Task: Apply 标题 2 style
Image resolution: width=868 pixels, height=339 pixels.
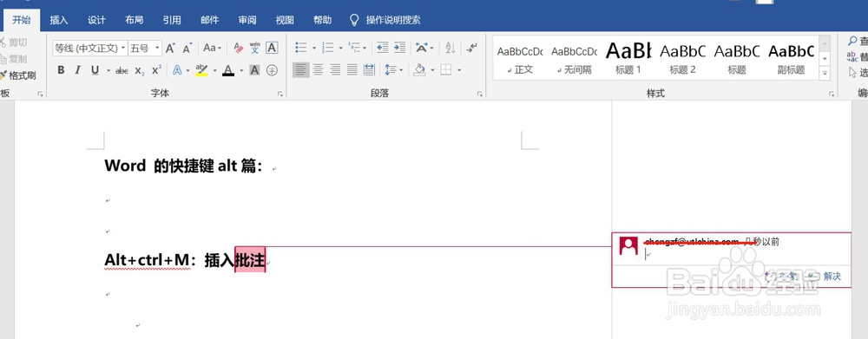Action: (x=682, y=58)
